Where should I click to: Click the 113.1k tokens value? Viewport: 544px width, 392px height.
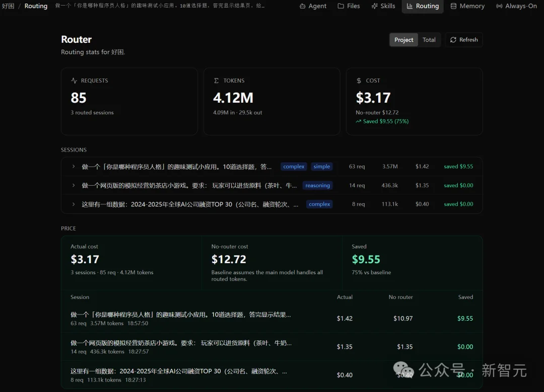[389, 204]
